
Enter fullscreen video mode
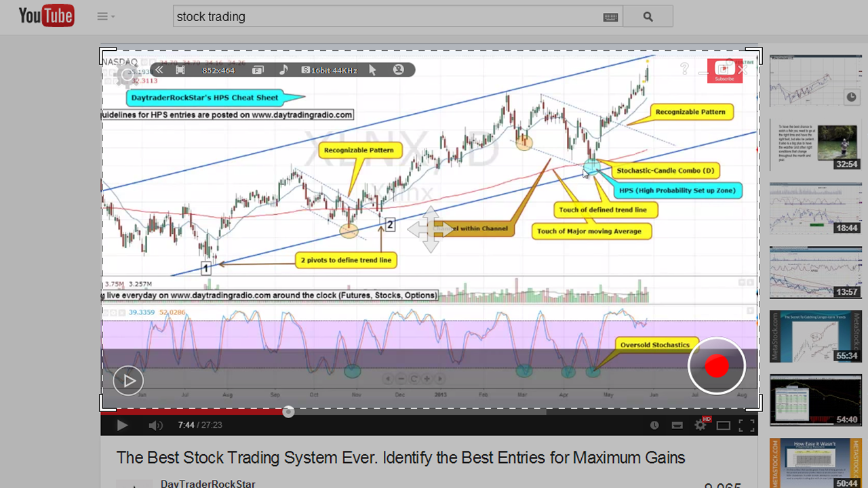coord(746,426)
